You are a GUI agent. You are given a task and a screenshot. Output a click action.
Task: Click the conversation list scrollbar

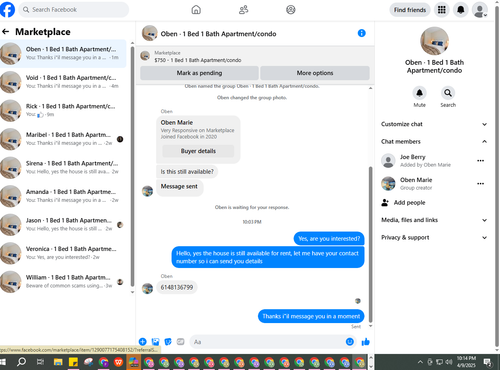click(132, 167)
